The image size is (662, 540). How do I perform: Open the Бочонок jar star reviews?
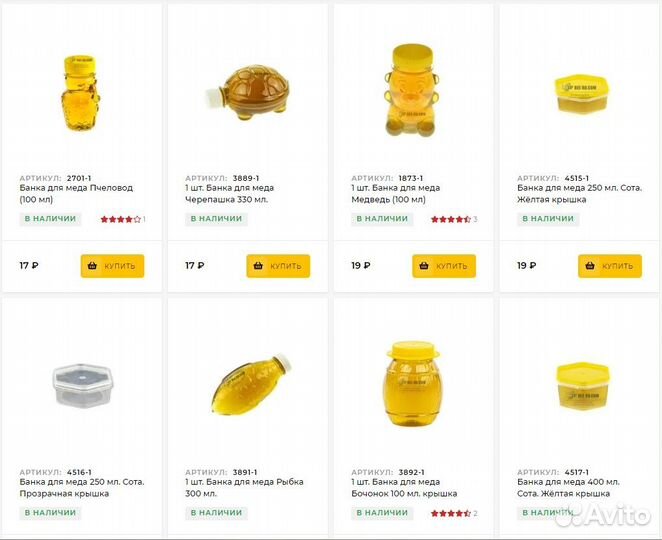[x=450, y=513]
